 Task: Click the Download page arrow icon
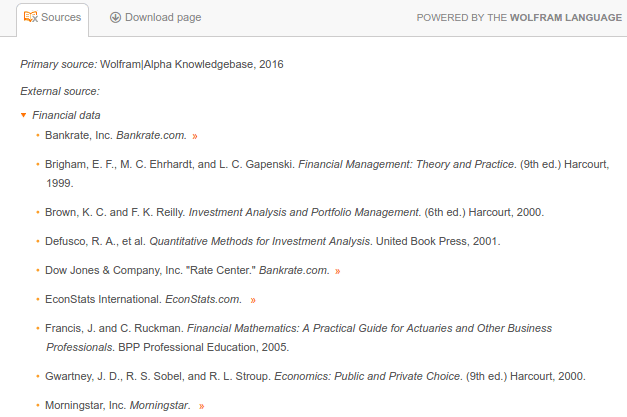[116, 18]
